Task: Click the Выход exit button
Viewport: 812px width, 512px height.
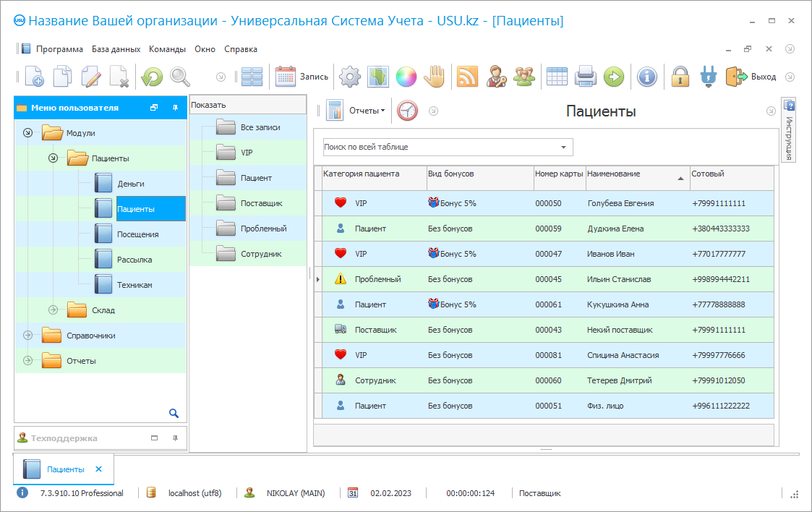Action: [x=752, y=77]
